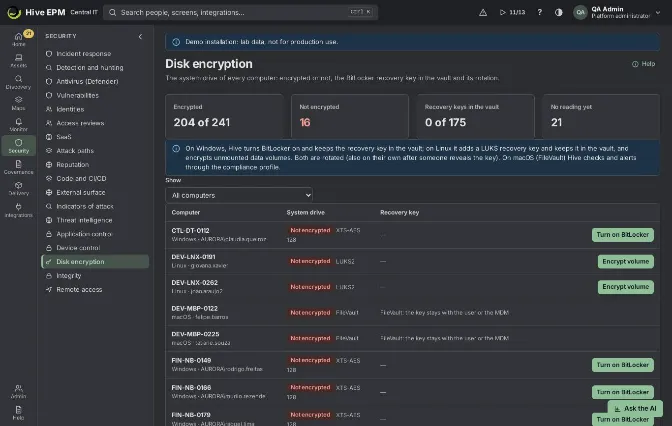Open the question mark help icon

(540, 12)
